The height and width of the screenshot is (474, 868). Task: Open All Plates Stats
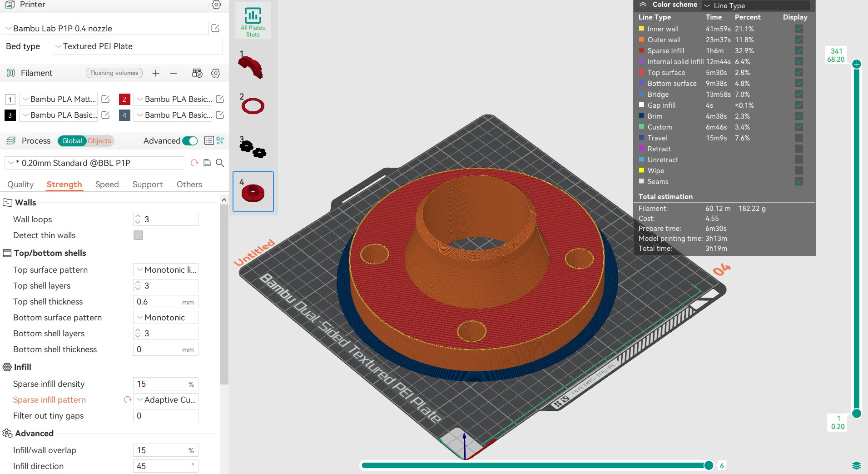click(x=253, y=20)
